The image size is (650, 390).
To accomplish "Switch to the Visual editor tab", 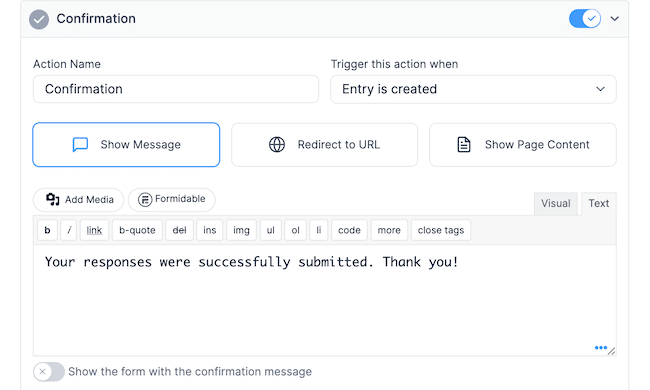I will tap(555, 203).
